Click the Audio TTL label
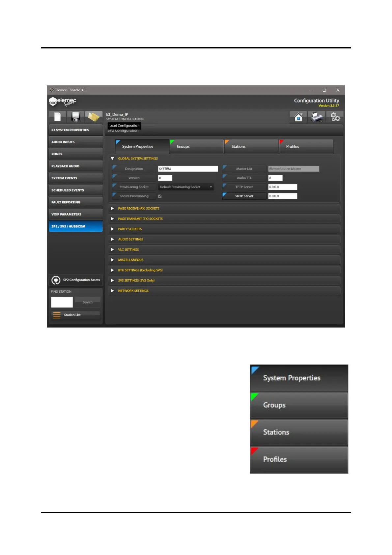Viewport: 392px width, 555px height. [244, 178]
